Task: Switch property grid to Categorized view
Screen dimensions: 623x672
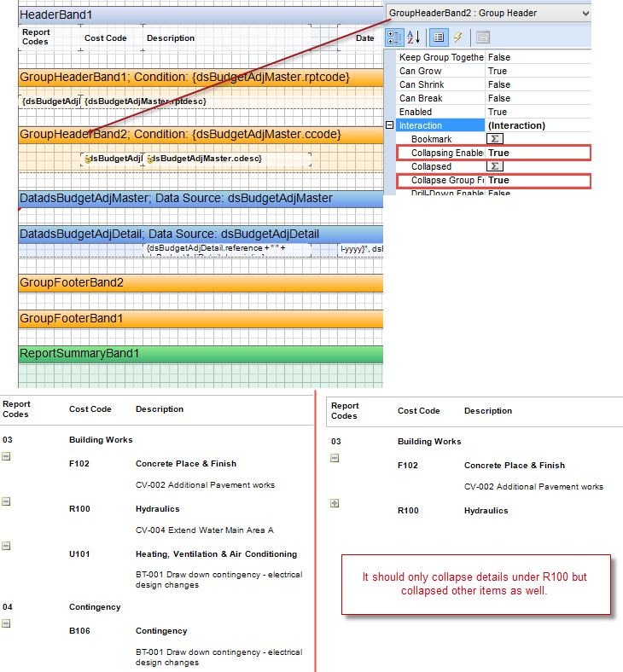Action: point(394,38)
